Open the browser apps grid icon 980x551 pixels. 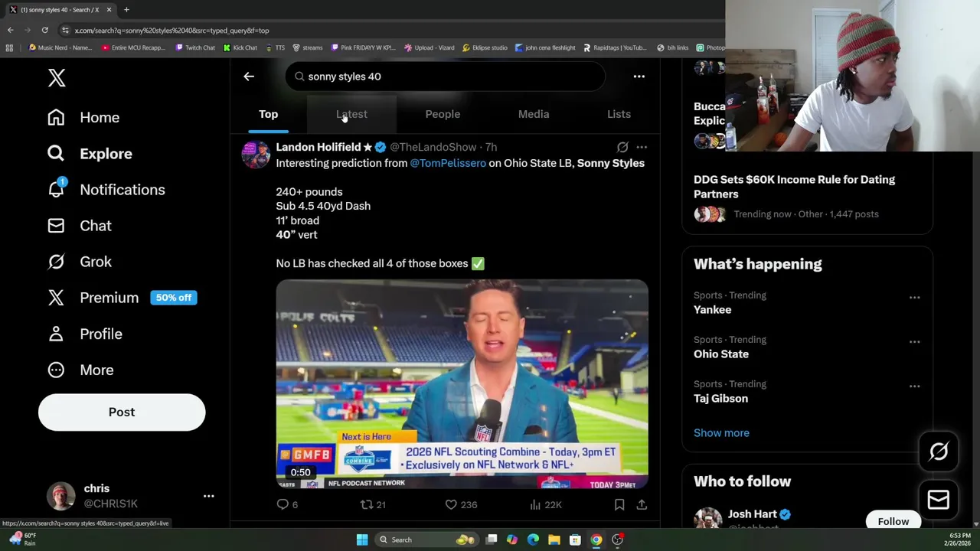coord(9,47)
